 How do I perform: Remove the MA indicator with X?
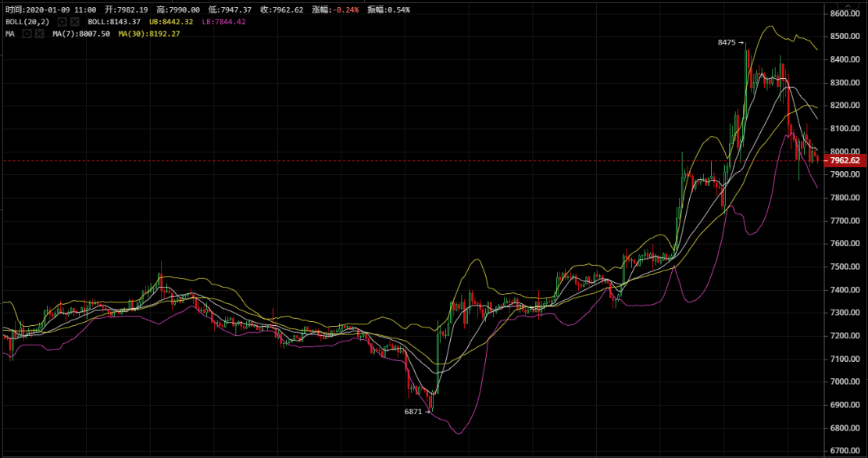pyautogui.click(x=39, y=34)
